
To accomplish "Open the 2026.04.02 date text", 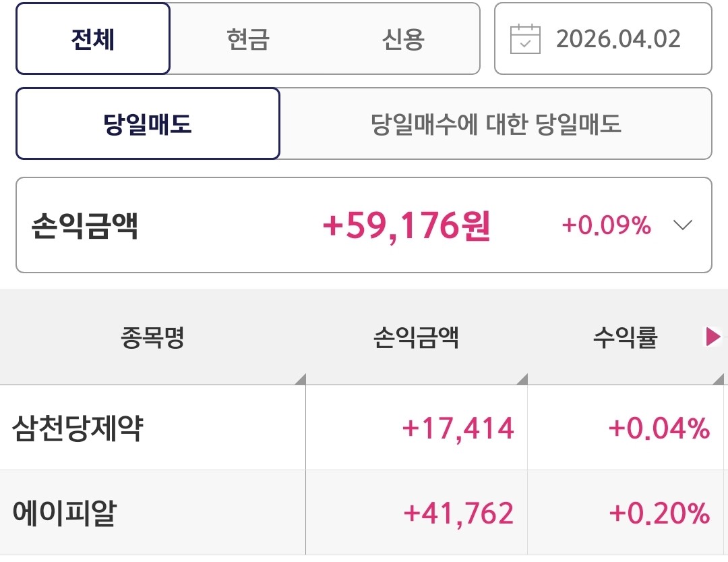I will [x=618, y=39].
